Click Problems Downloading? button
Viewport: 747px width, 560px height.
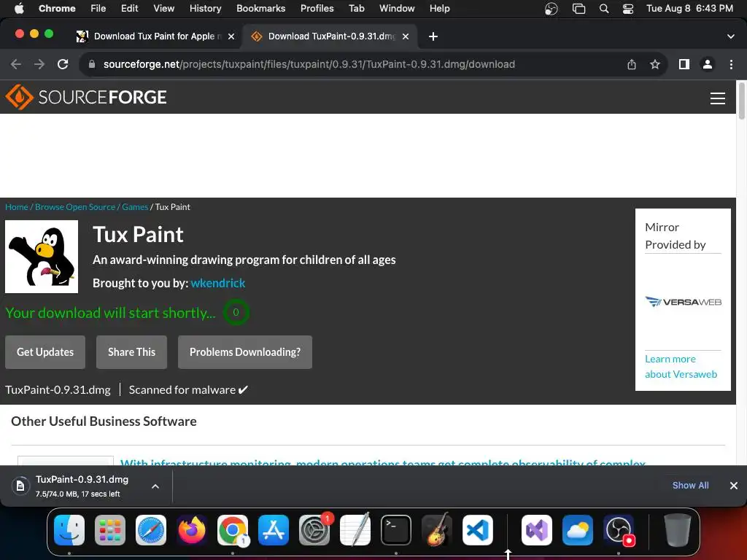(245, 352)
